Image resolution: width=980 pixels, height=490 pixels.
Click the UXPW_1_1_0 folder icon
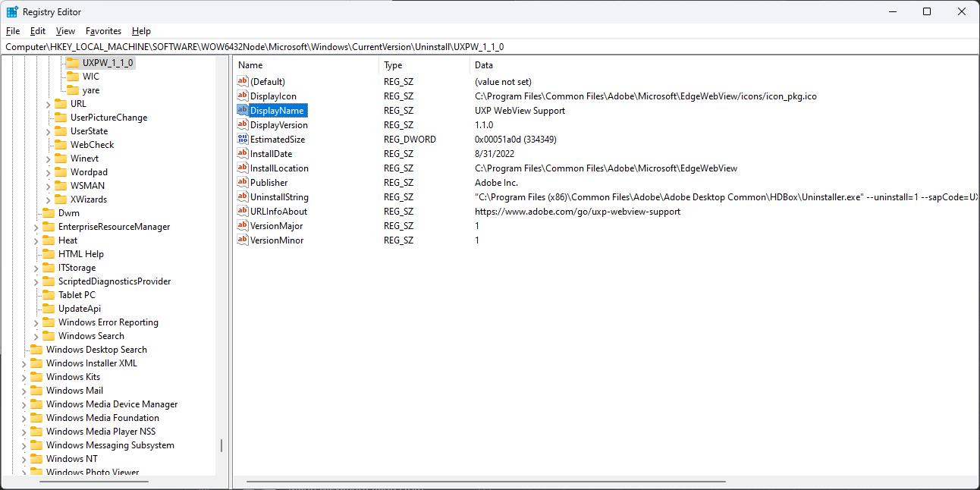tap(72, 63)
